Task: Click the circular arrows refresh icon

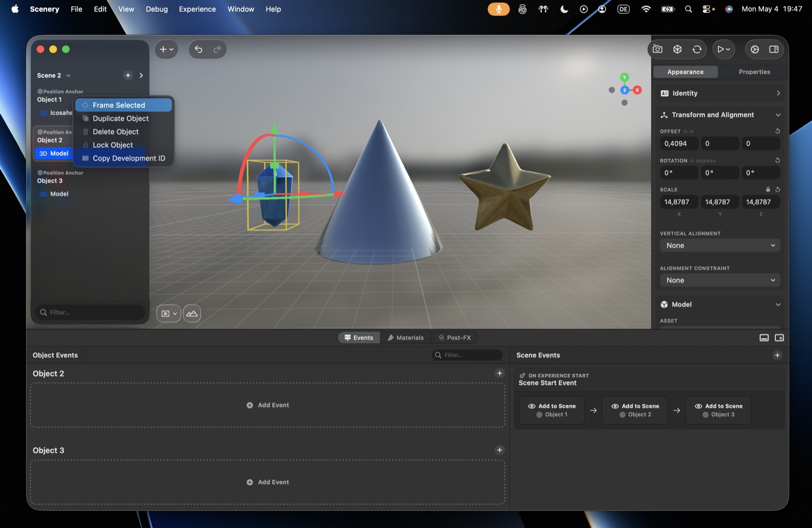Action: point(697,49)
